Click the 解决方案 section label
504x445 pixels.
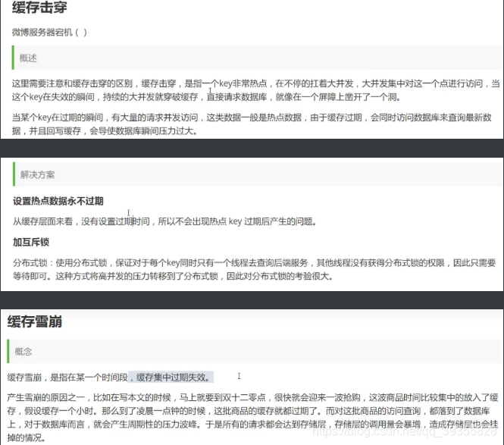click(37, 175)
